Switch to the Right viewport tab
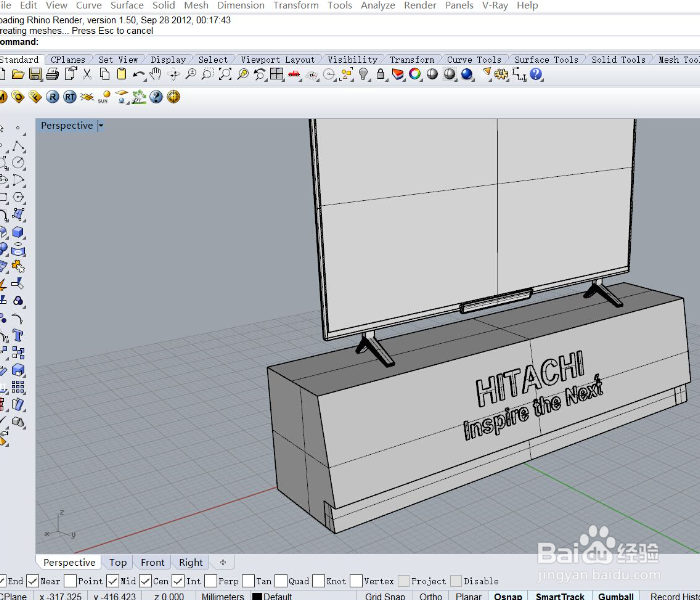This screenshot has height=600, width=700. point(191,562)
